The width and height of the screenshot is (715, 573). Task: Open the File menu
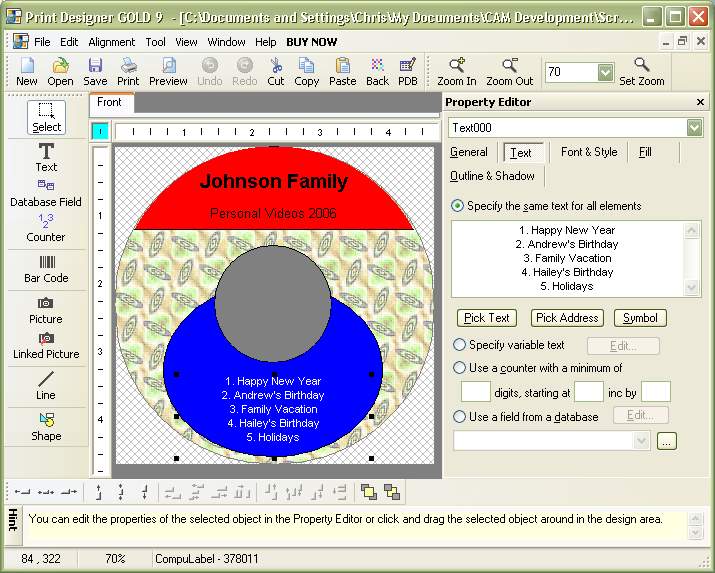(42, 42)
